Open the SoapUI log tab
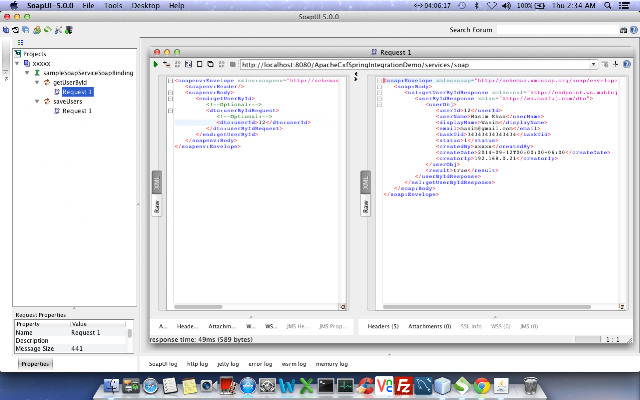640x400 pixels. pos(163,364)
